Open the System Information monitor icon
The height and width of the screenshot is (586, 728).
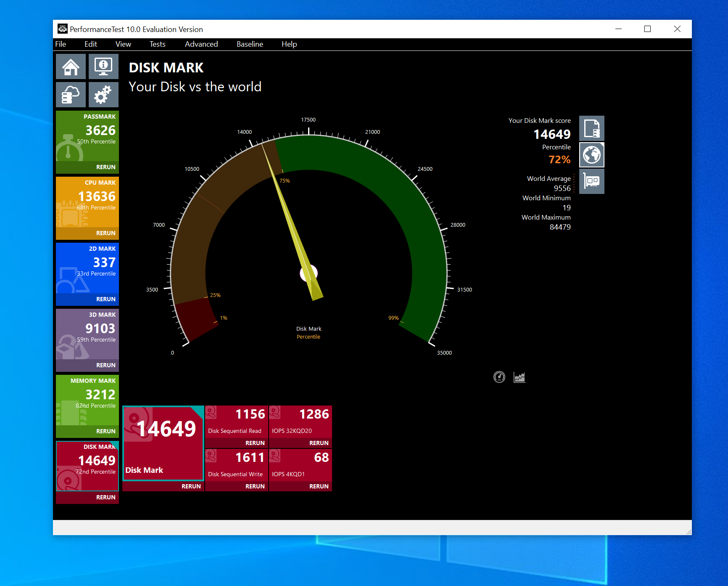click(103, 66)
